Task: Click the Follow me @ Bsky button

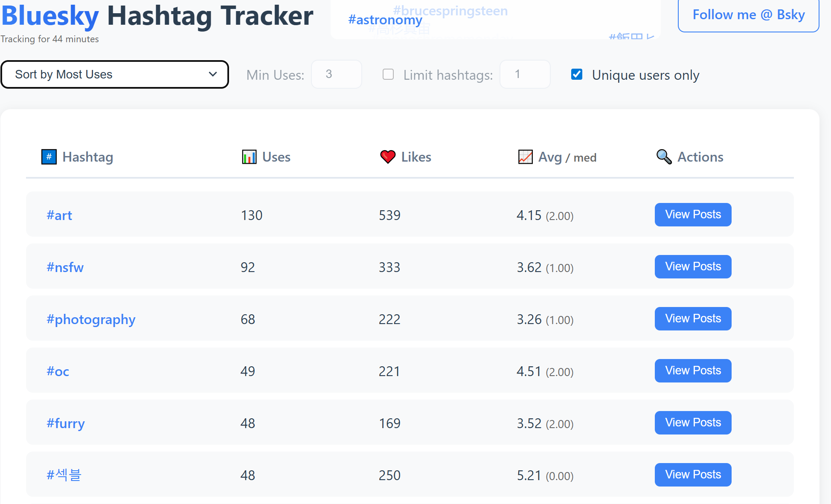Action: click(x=749, y=15)
